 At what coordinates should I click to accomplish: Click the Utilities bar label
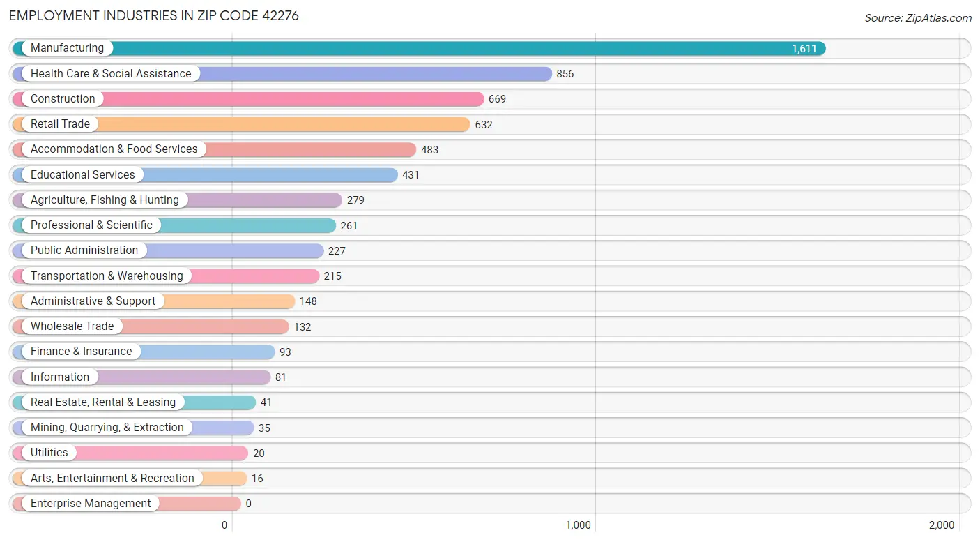click(49, 453)
